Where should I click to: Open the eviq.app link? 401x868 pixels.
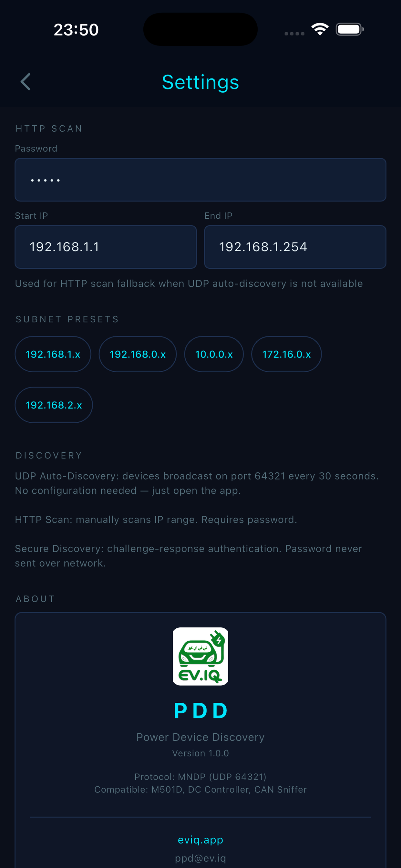coord(200,840)
